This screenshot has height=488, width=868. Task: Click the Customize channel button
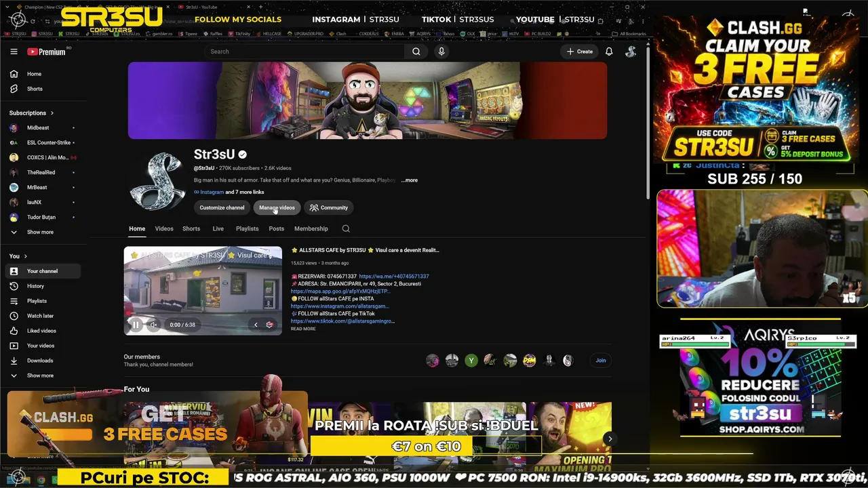(222, 207)
